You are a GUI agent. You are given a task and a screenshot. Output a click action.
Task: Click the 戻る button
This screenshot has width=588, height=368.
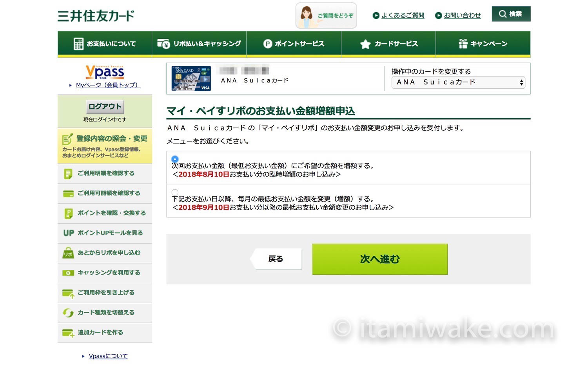(276, 259)
